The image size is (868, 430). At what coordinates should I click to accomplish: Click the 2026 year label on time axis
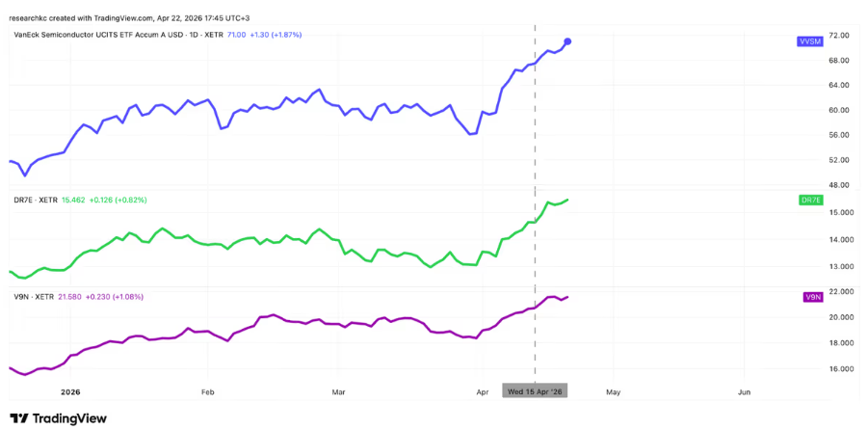point(70,392)
